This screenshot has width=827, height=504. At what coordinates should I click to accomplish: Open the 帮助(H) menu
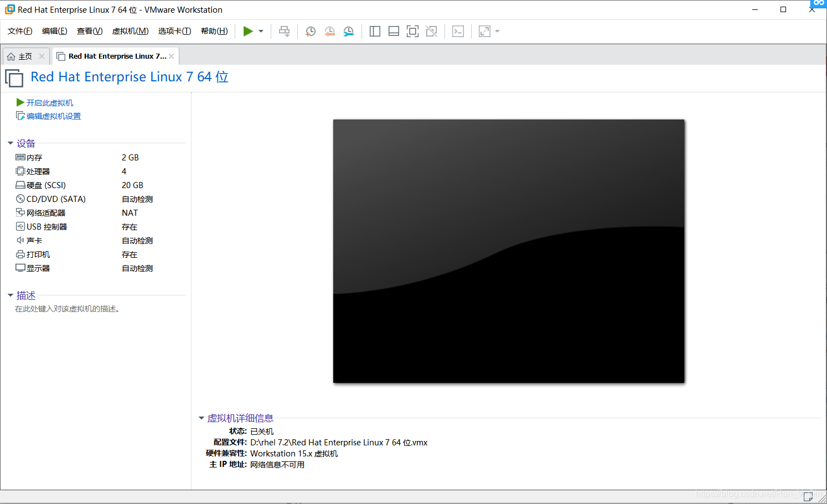coord(214,31)
